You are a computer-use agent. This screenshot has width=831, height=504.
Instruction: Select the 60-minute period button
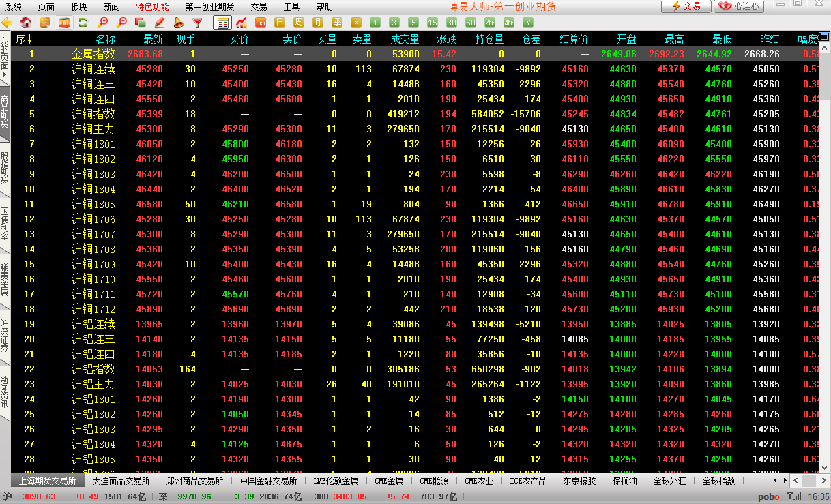(x=471, y=23)
